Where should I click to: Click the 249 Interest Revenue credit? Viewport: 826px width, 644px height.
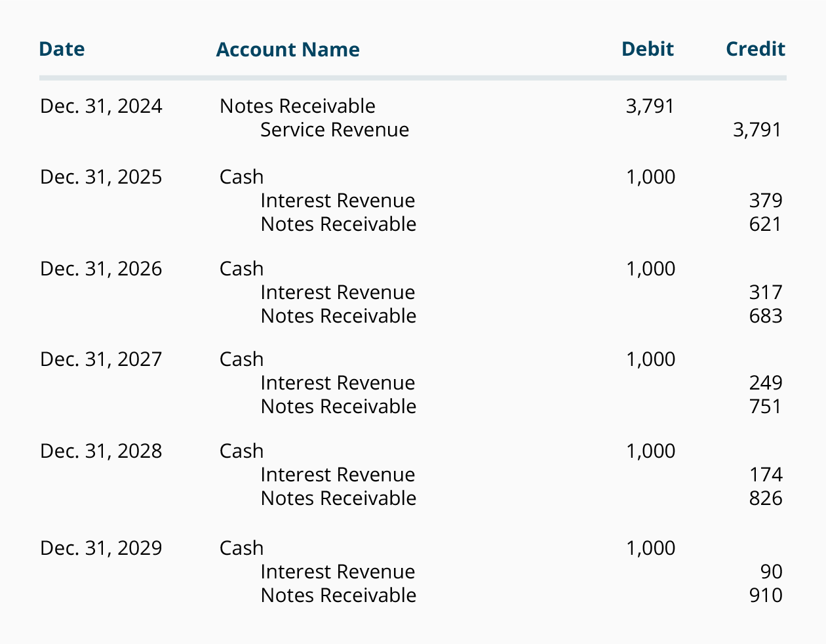[766, 383]
